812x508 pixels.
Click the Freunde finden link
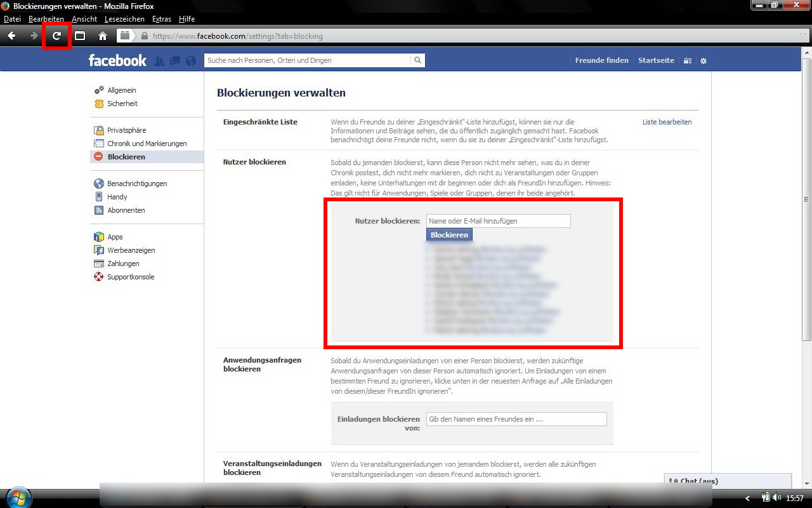[601, 60]
